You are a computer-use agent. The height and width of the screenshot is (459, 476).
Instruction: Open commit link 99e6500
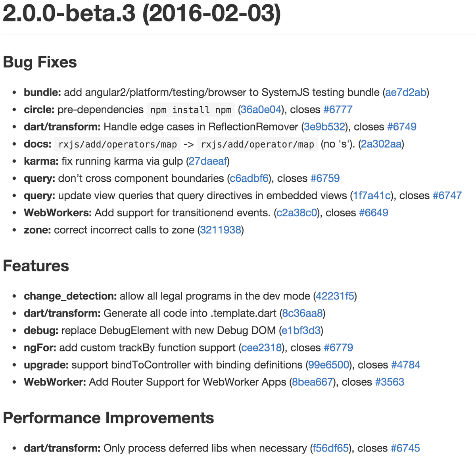[328, 365]
